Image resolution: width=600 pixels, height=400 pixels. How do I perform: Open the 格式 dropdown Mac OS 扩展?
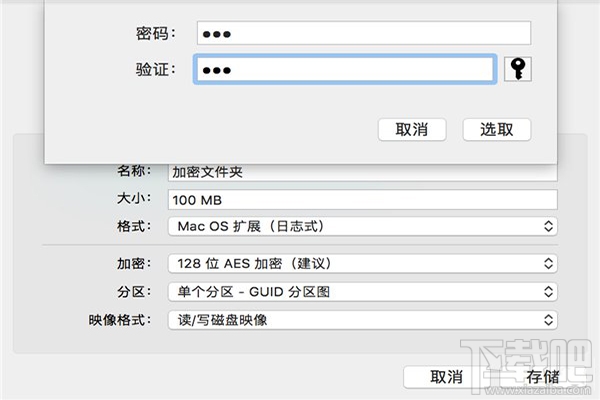click(x=362, y=226)
